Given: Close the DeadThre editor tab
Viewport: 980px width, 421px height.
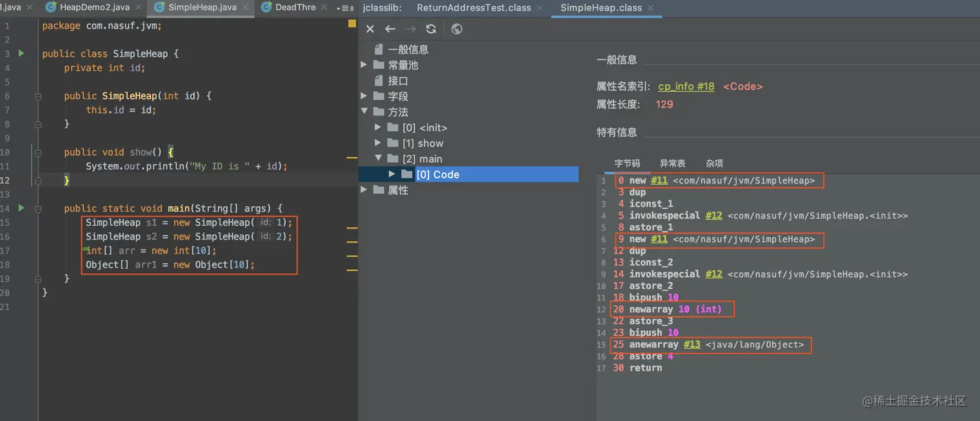Looking at the screenshot, I should point(325,8).
